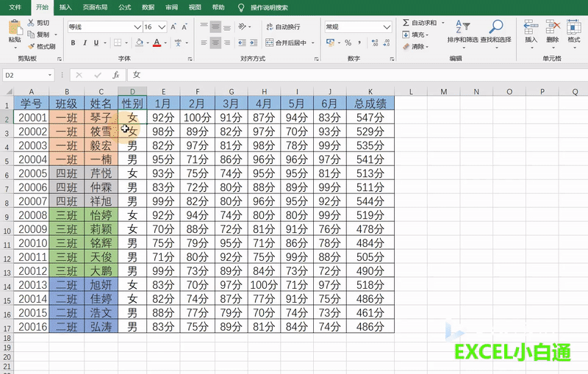588x374 pixels.
Task: Open font name dropdown
Action: coord(137,27)
